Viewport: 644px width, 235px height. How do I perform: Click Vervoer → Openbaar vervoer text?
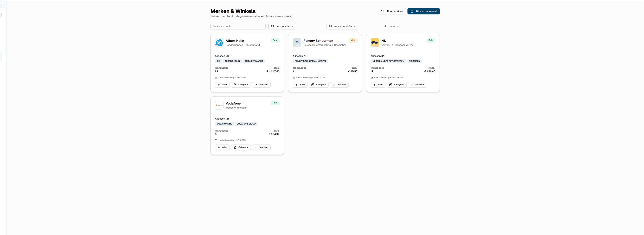[x=397, y=45]
